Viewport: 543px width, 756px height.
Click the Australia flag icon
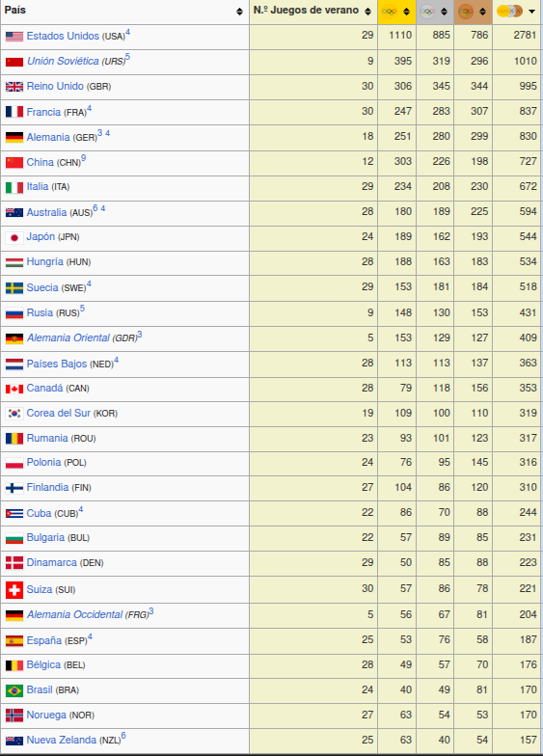(x=14, y=212)
